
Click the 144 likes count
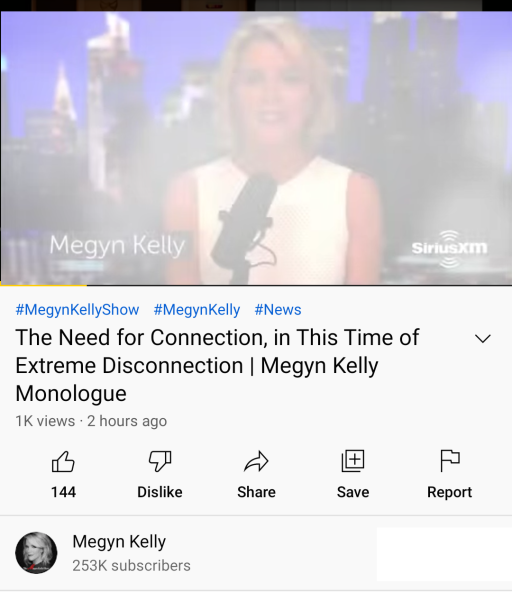tap(63, 492)
